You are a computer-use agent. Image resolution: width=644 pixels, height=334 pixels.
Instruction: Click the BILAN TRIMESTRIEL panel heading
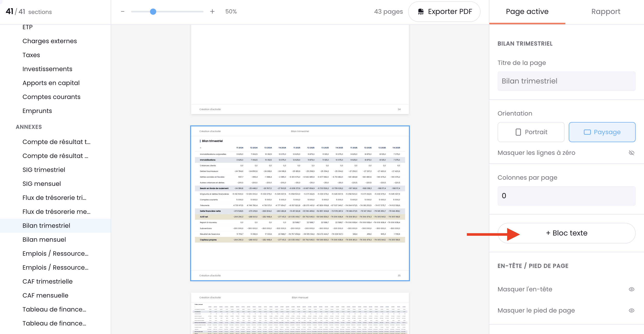point(525,44)
